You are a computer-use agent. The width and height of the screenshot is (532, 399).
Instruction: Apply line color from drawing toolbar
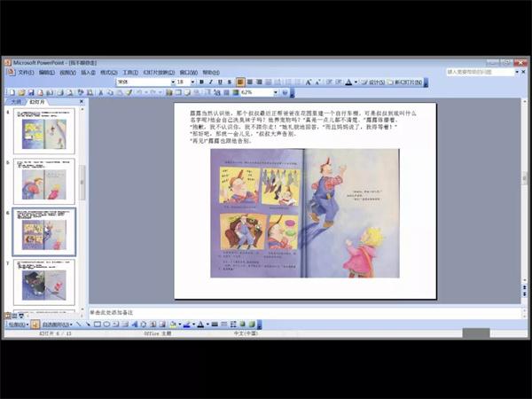click(187, 325)
